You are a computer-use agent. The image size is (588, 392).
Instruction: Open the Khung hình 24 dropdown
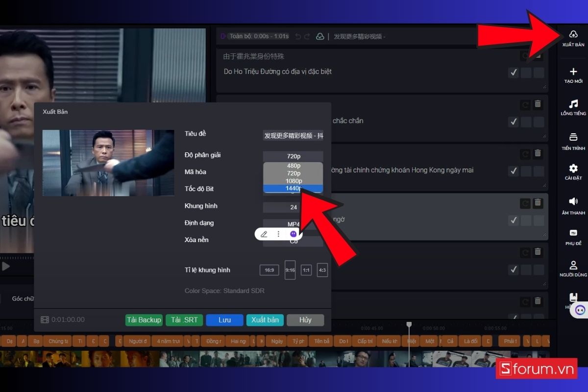point(293,207)
